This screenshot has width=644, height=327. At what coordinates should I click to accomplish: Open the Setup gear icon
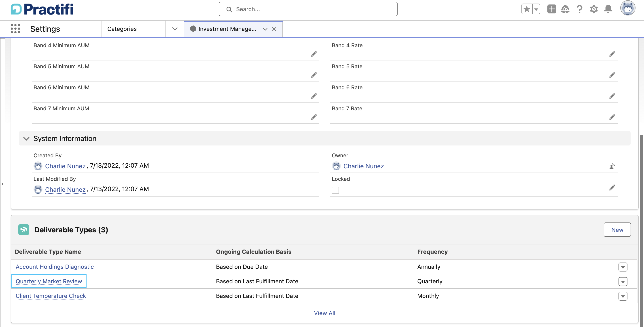click(x=594, y=9)
